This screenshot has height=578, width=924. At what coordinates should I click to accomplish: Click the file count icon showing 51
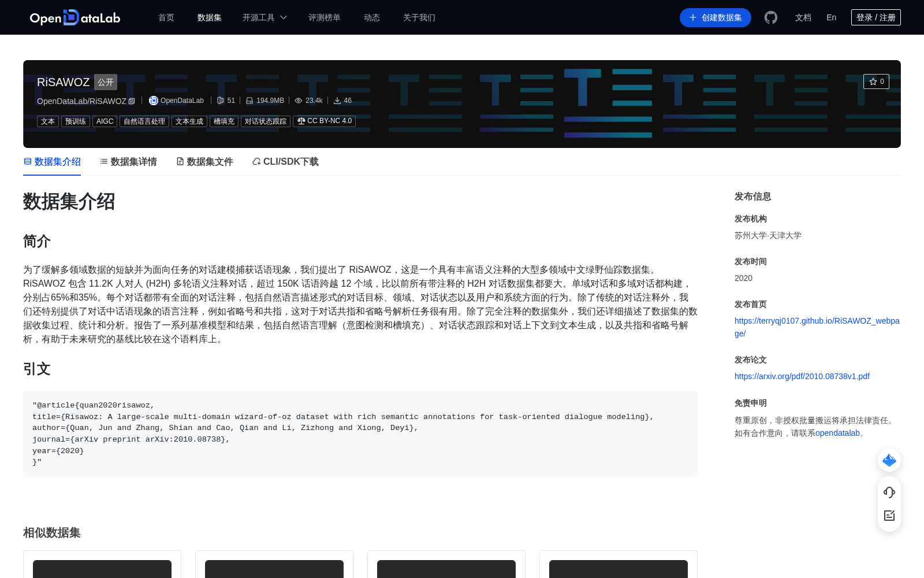[221, 101]
